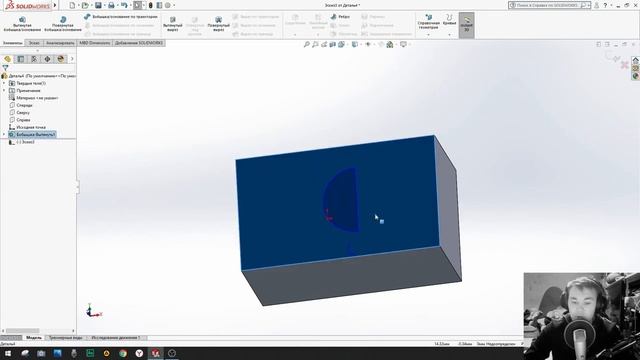Switch to the Модель bottom tab
This screenshot has width=640, height=360.
[x=33, y=338]
